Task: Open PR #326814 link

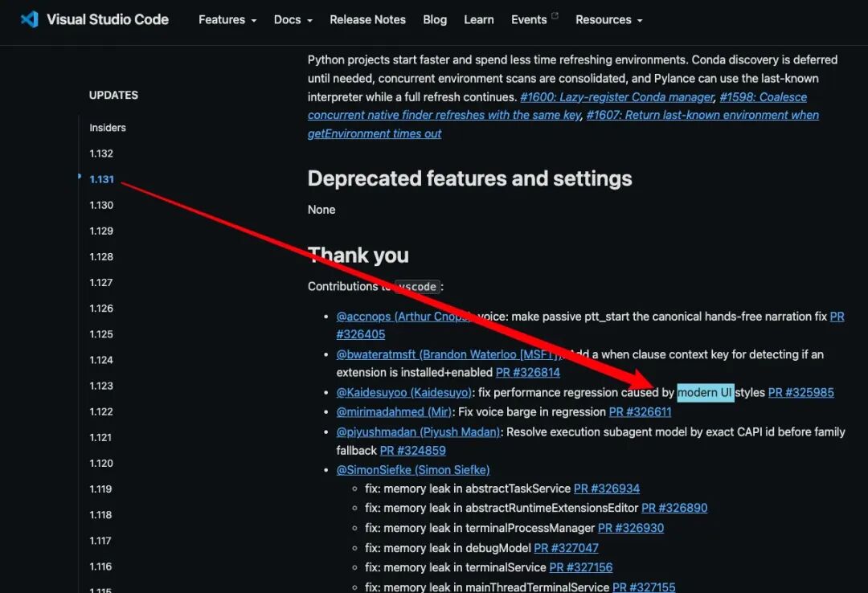Action: coord(527,373)
